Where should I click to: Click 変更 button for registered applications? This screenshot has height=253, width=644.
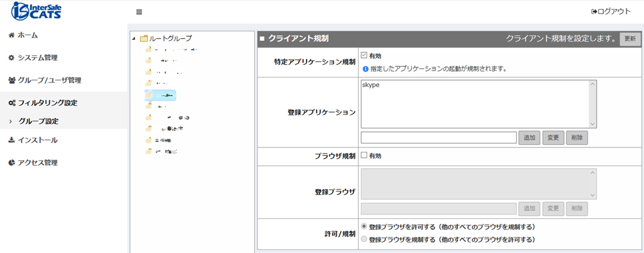(553, 138)
